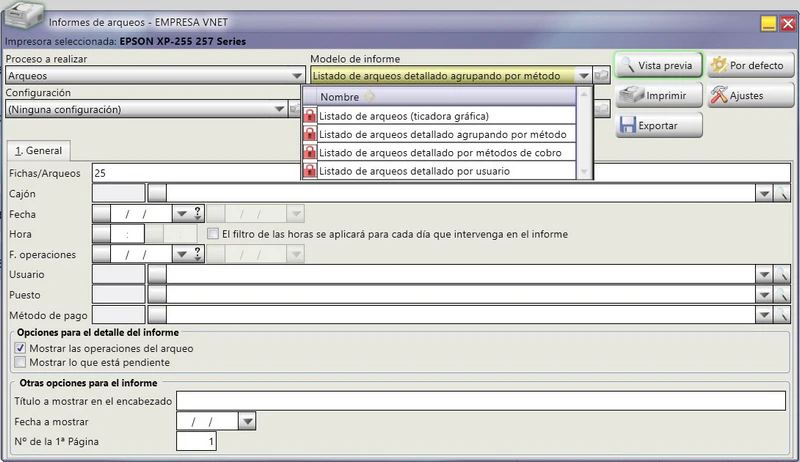Click search magnifier in Método de pago row
Screen dimensions: 800x462
click(x=782, y=315)
